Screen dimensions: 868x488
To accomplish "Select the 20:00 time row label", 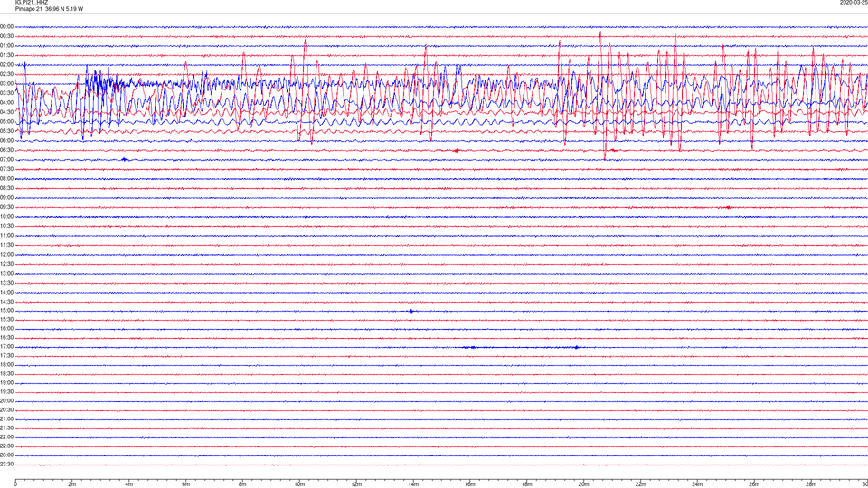I will tap(6, 401).
